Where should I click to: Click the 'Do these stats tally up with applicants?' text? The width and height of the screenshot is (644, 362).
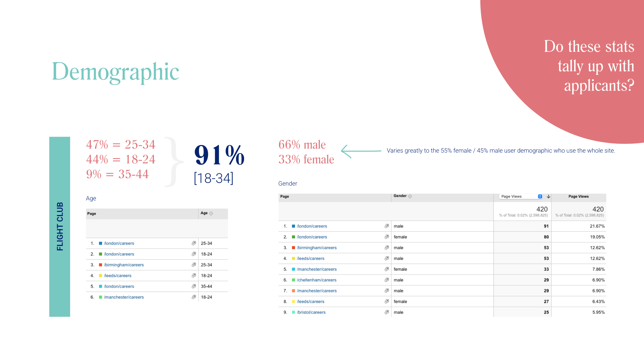589,66
